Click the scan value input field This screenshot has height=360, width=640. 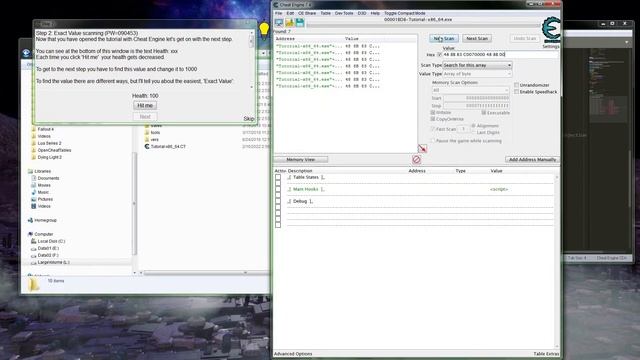(x=500, y=55)
